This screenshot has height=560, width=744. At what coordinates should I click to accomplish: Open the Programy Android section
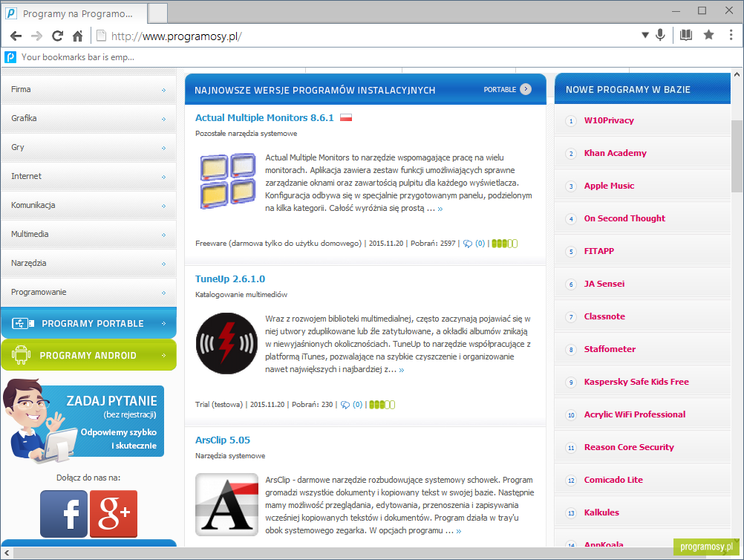[88, 355]
